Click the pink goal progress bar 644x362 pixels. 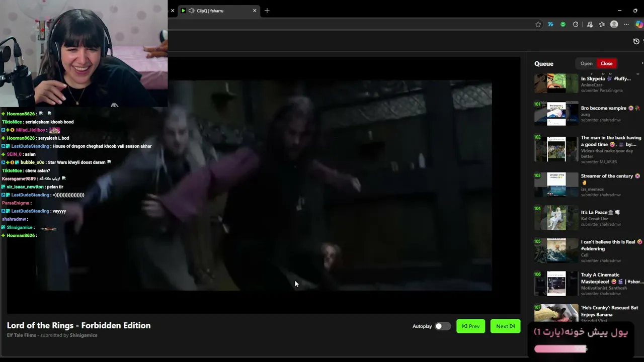[560, 349]
